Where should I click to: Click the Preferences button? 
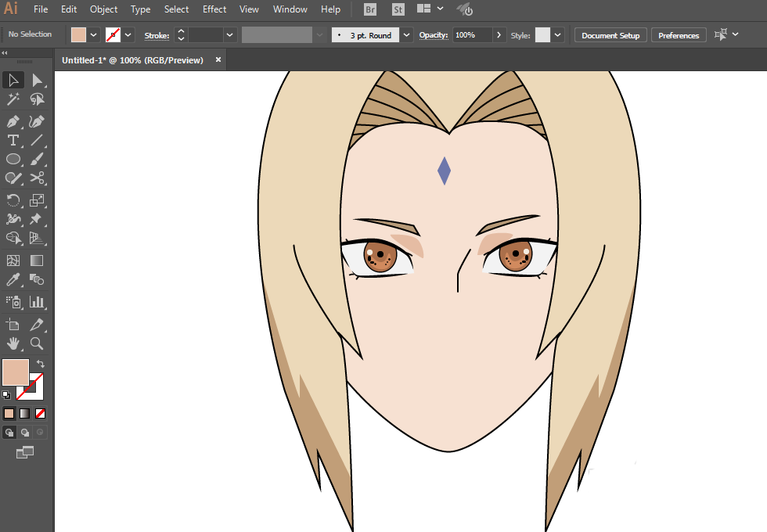[x=679, y=35]
